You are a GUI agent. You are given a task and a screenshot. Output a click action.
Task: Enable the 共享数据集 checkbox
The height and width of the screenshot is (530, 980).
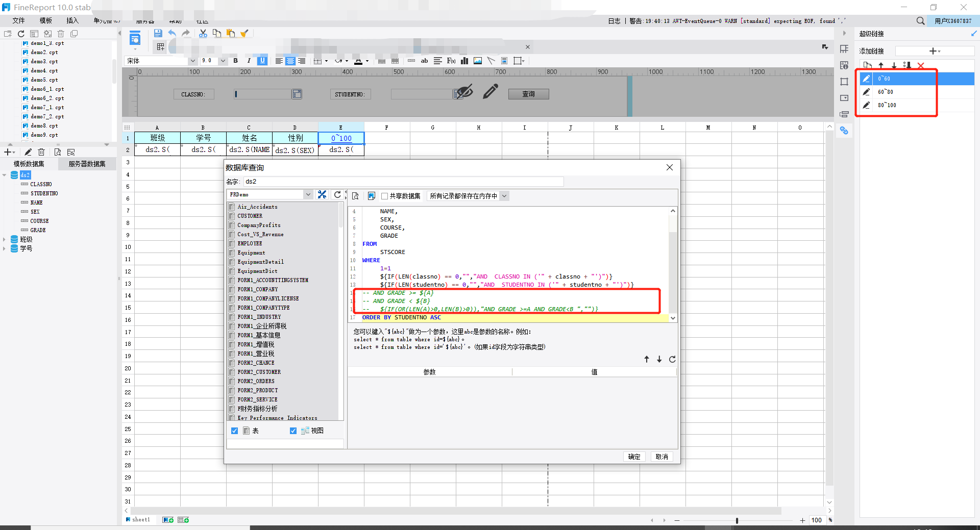(x=385, y=196)
